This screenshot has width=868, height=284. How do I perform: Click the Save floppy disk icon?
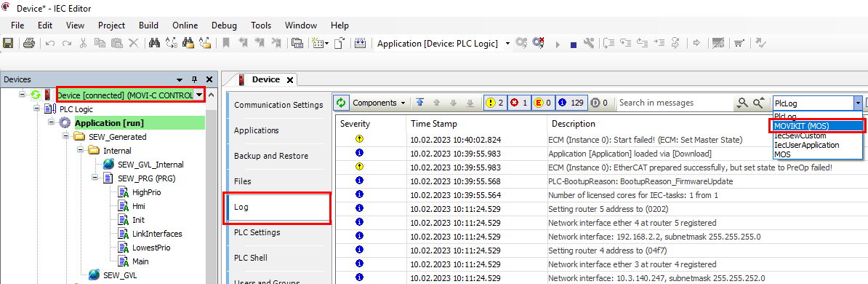click(x=8, y=43)
